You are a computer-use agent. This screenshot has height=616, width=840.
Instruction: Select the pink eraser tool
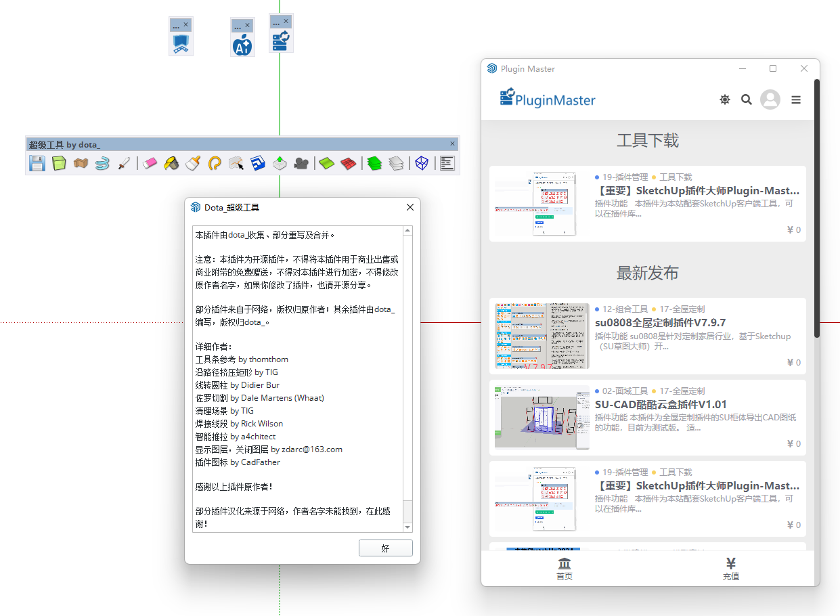[x=150, y=163]
